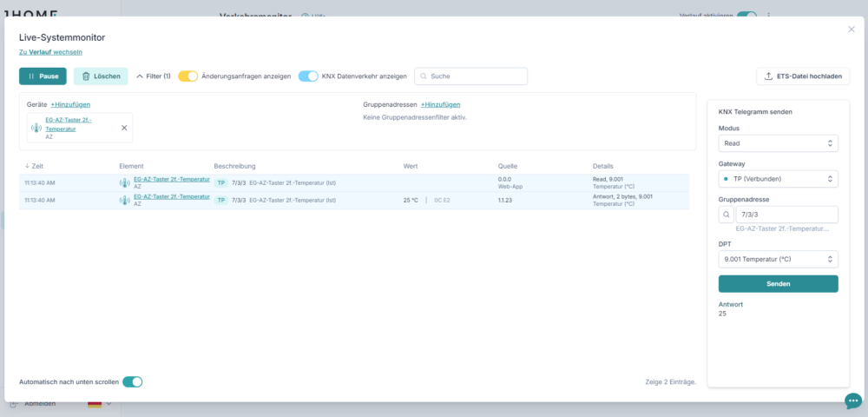This screenshot has height=417, width=868.
Task: Remove the EG-AZ-Taster device filter
Action: (124, 128)
